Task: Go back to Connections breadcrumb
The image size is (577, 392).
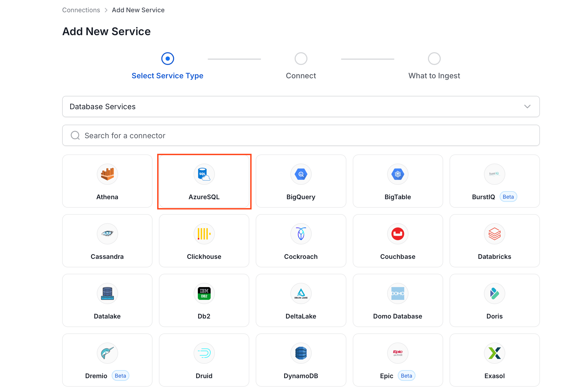Action: click(81, 10)
